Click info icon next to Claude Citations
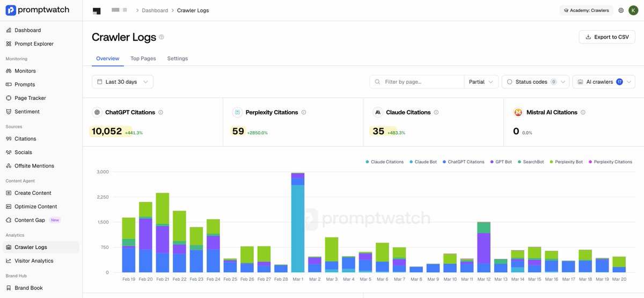Screen dimensions: 644x298 click(x=436, y=112)
